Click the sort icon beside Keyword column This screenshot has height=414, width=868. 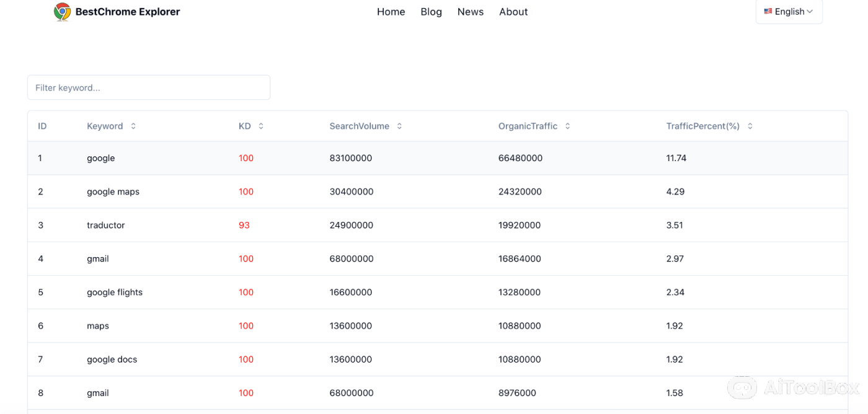tap(133, 126)
